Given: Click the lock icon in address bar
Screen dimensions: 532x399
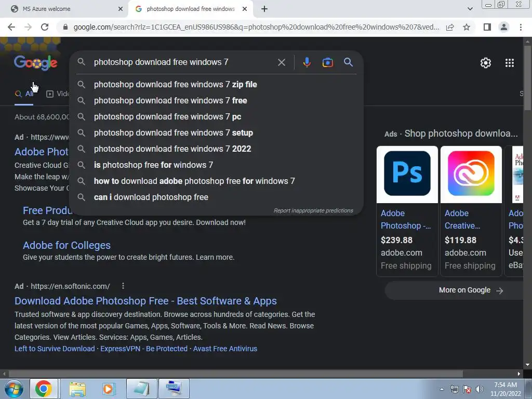Looking at the screenshot, I should (x=65, y=27).
